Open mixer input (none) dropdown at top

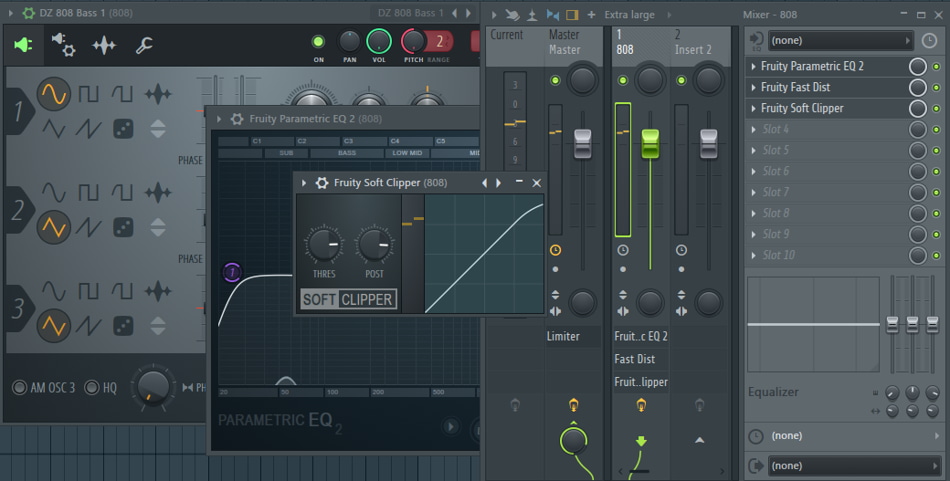tap(840, 41)
